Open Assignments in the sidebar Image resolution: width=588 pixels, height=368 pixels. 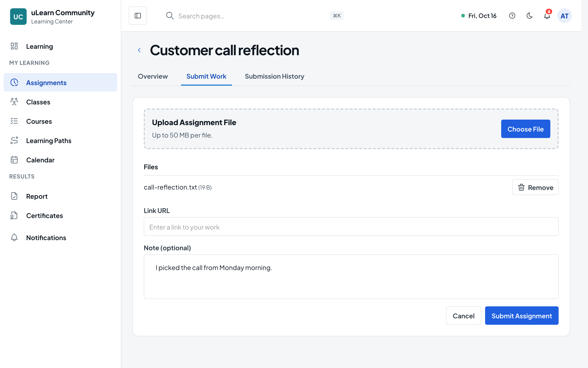tap(60, 83)
